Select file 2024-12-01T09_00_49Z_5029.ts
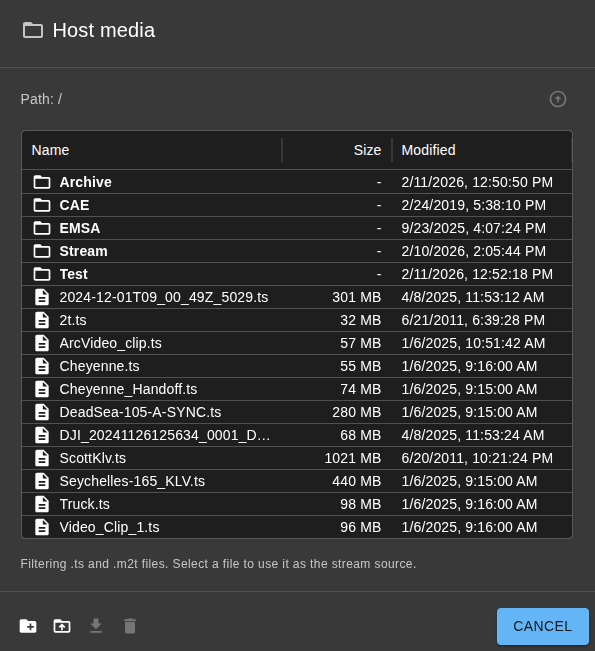Image resolution: width=595 pixels, height=651 pixels. (297, 297)
